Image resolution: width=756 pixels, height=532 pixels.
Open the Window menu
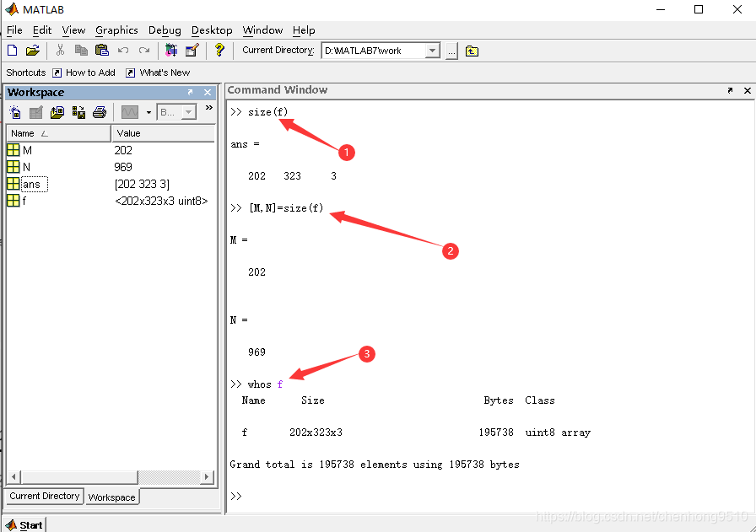262,30
